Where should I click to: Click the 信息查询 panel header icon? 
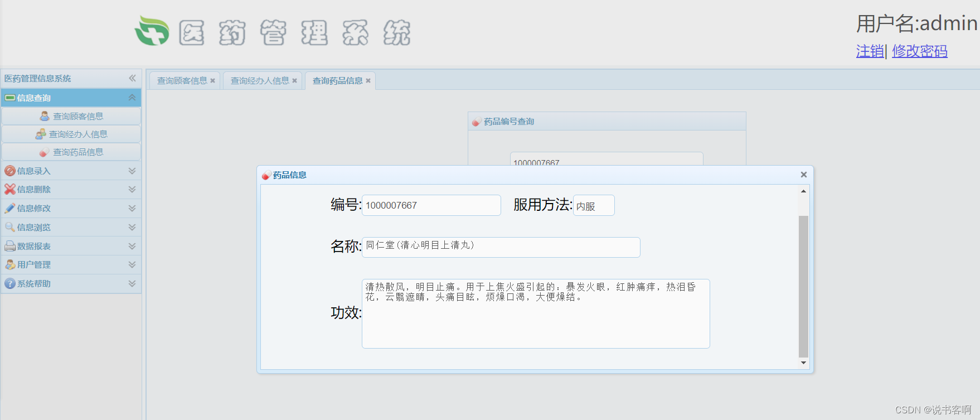click(10, 98)
